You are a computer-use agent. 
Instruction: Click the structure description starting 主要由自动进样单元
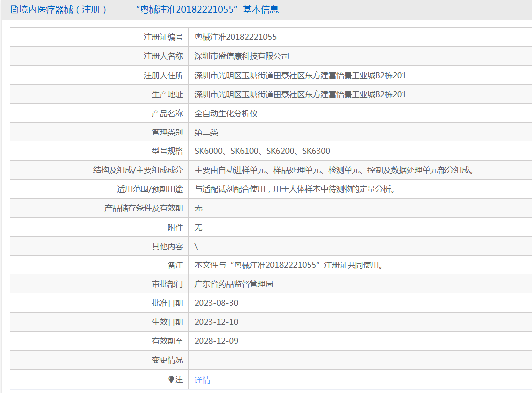[x=334, y=170]
